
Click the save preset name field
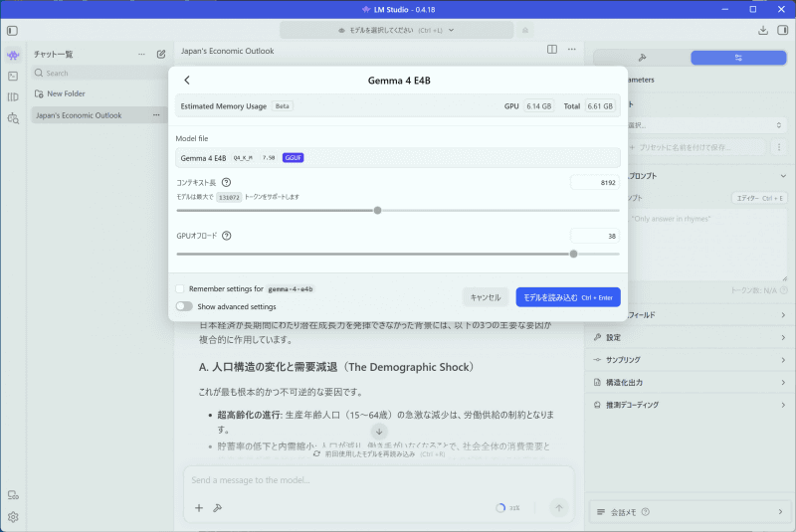696,147
